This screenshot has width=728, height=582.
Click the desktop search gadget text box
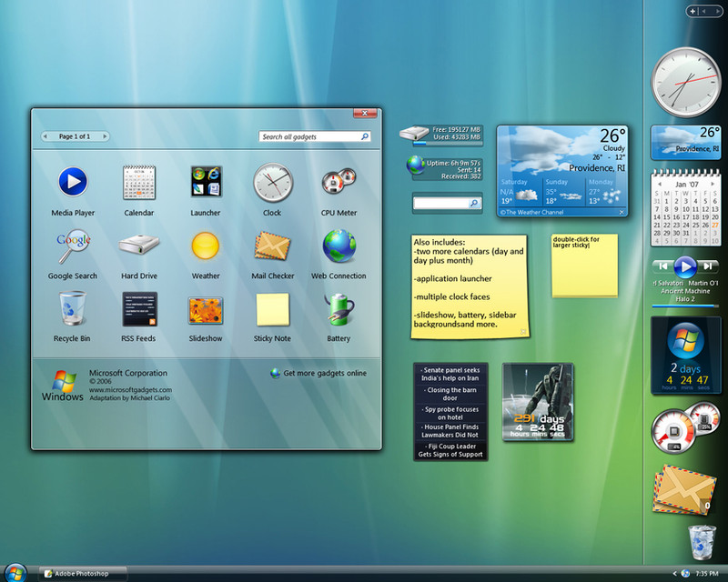[x=441, y=204]
